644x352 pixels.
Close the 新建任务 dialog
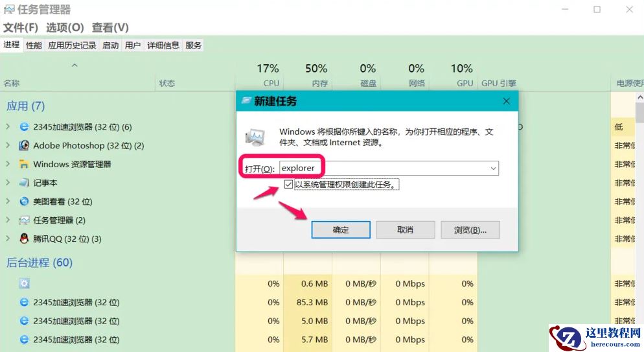pyautogui.click(x=507, y=101)
